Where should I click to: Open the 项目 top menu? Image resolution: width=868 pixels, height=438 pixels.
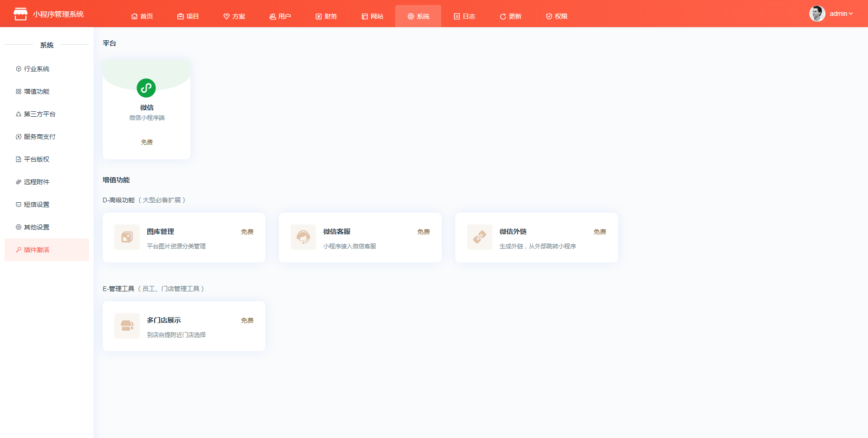[188, 16]
